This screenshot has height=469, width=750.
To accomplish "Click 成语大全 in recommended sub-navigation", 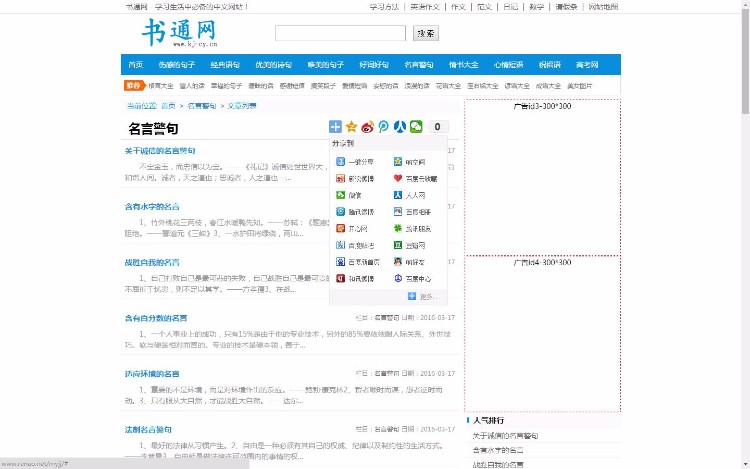I will click(x=548, y=86).
